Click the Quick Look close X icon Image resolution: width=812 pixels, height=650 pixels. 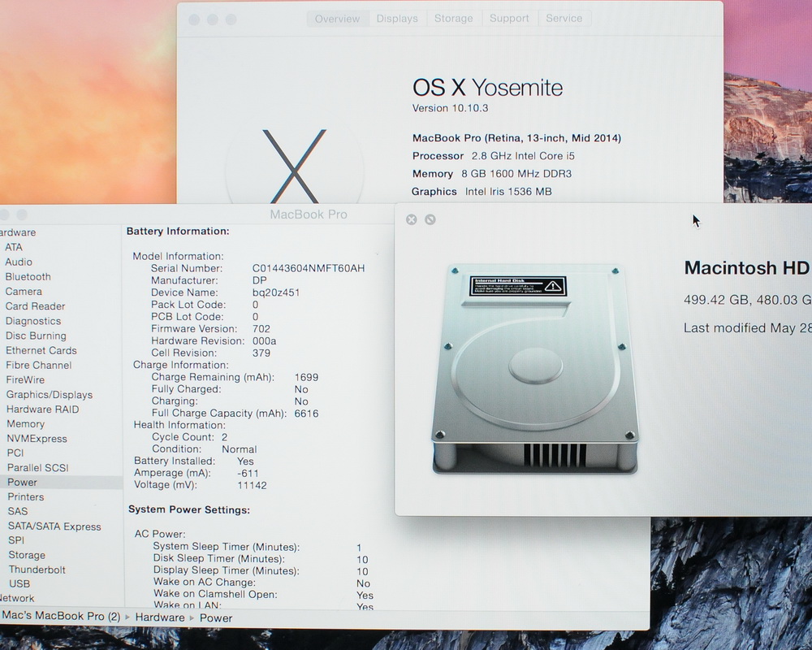tap(411, 219)
